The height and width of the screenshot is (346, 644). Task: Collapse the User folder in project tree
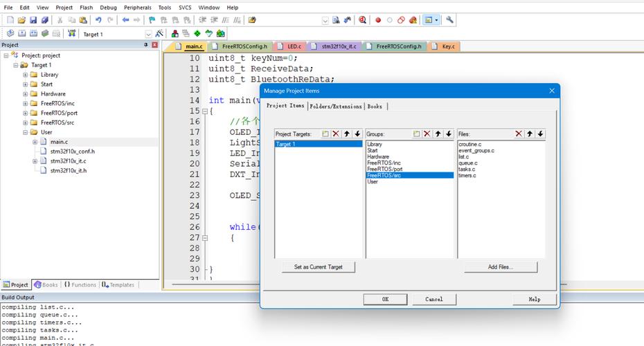coord(25,132)
